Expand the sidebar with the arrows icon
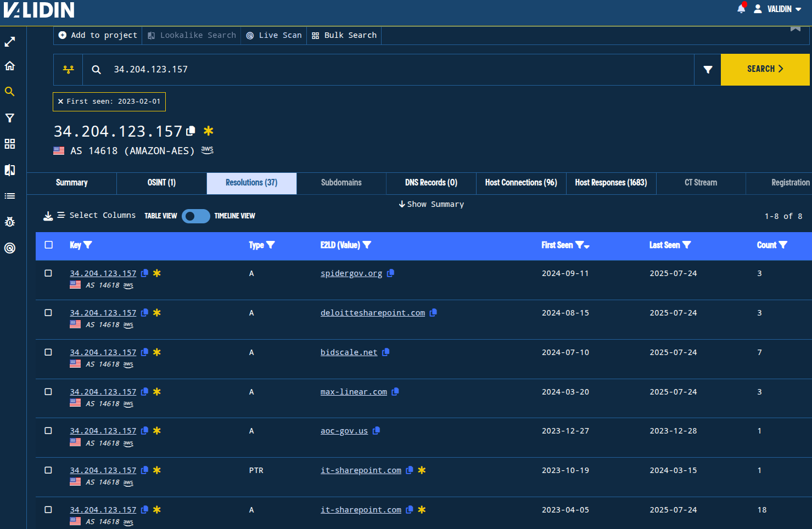 click(10, 42)
